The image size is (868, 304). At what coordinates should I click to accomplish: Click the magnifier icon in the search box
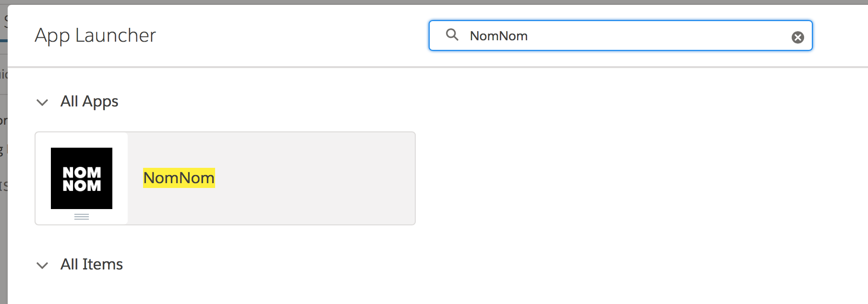point(452,35)
